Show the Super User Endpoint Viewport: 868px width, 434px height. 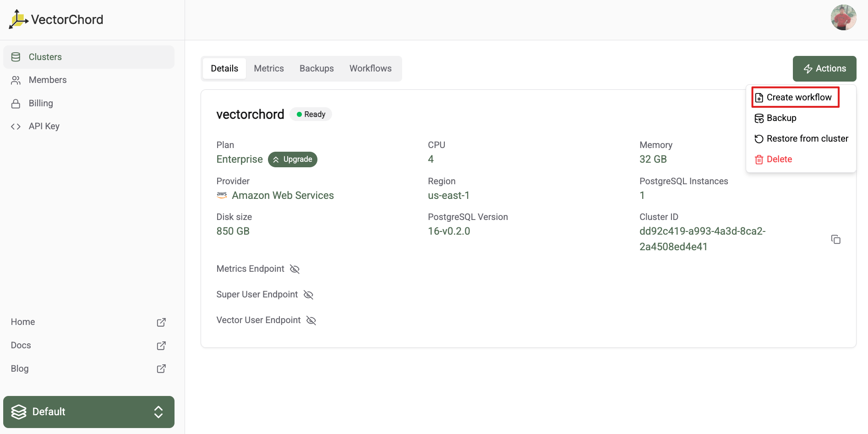click(x=308, y=295)
